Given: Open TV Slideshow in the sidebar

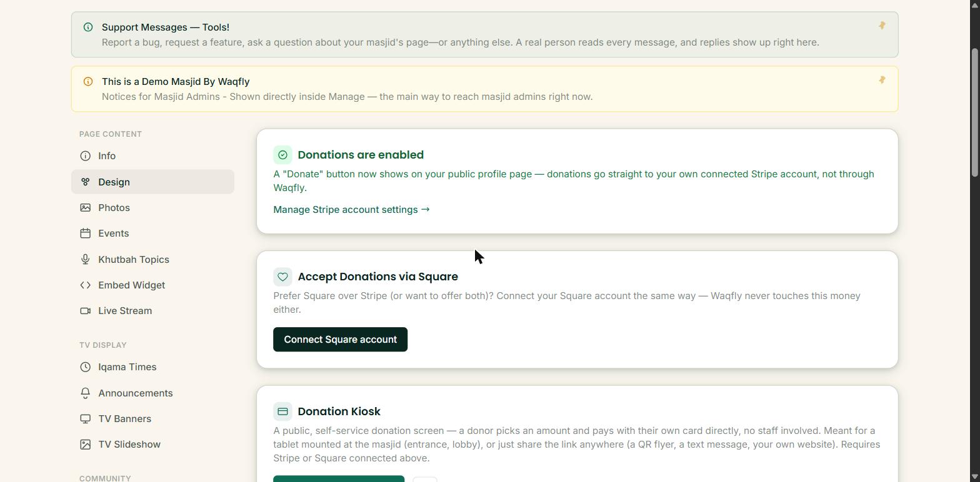Looking at the screenshot, I should (x=152, y=444).
